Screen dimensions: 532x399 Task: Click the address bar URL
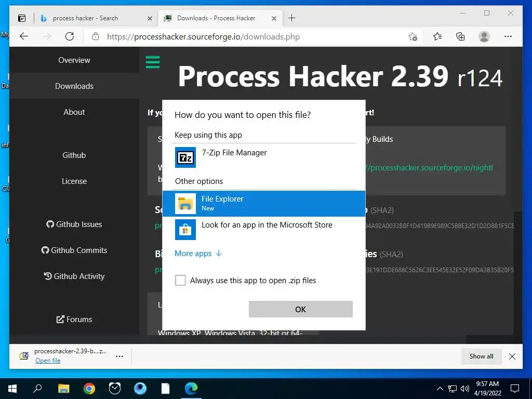coord(203,37)
